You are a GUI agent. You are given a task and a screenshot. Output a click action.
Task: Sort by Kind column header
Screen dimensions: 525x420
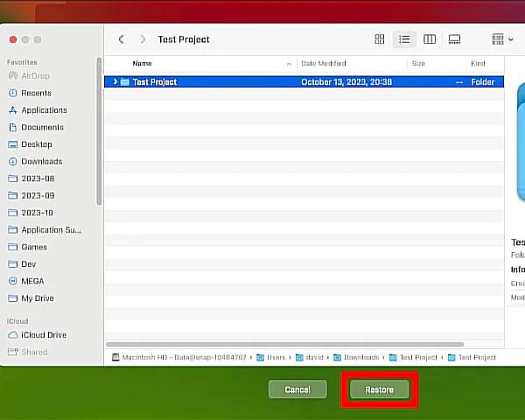478,63
